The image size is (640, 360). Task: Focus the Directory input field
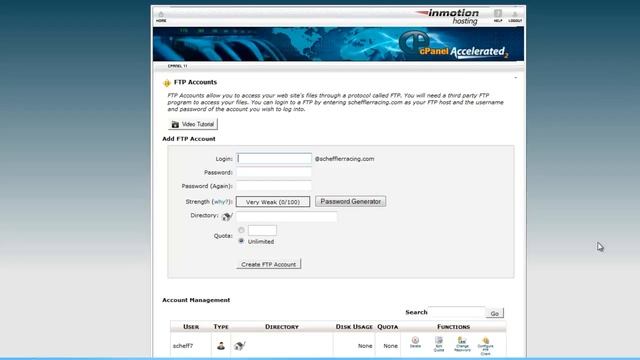287,216
